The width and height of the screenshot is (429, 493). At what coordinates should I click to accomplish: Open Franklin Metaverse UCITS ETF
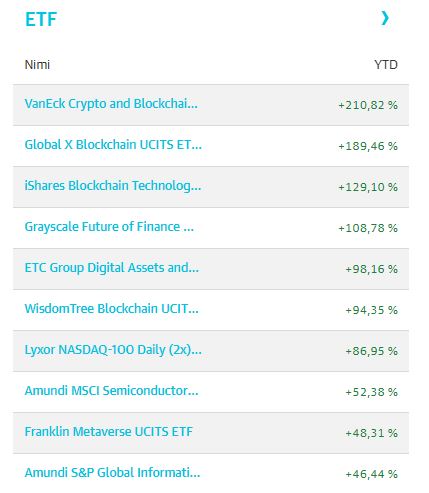[x=109, y=432]
